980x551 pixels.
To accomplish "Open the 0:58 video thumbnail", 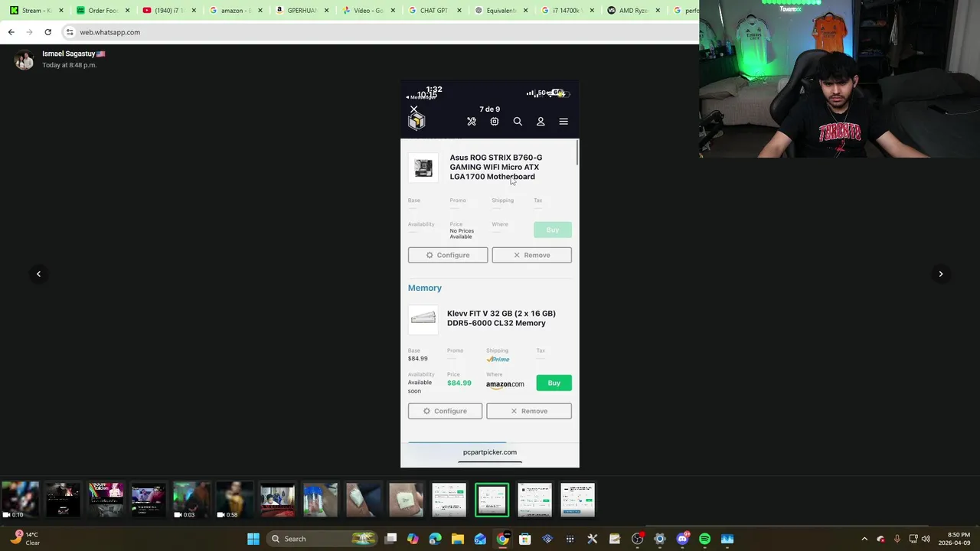I will click(234, 500).
